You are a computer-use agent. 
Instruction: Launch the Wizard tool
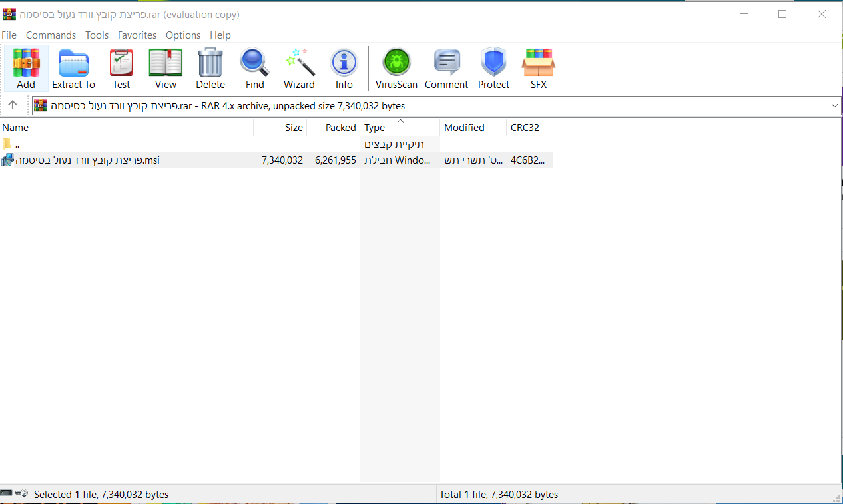tap(300, 69)
